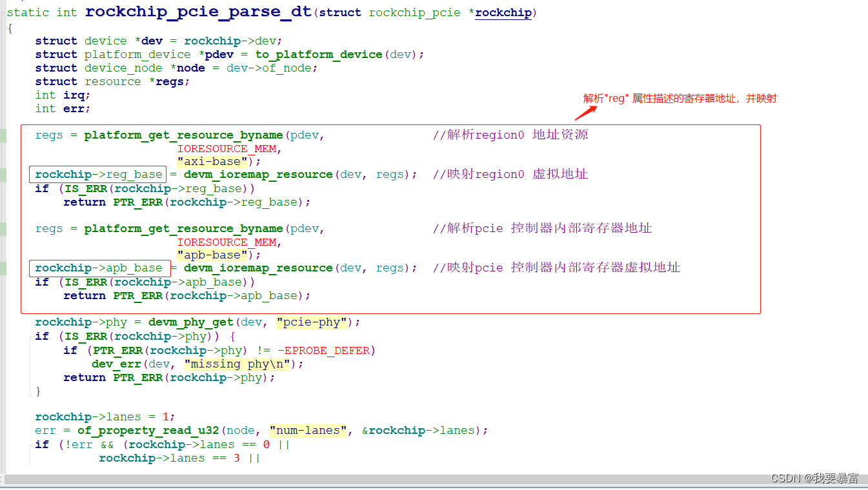
Task: Click the "apb-base" string literal
Action: click(x=212, y=255)
